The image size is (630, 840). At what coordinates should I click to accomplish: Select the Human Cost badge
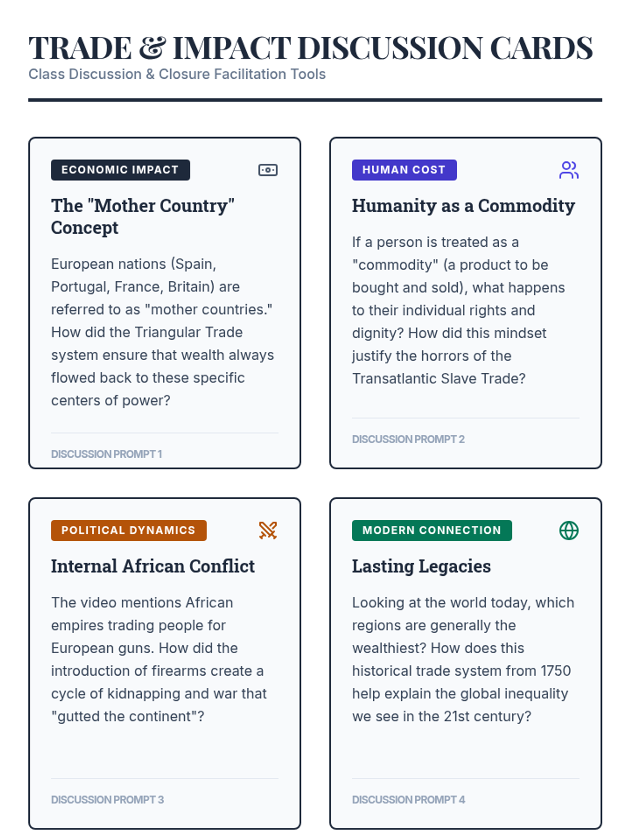click(404, 170)
